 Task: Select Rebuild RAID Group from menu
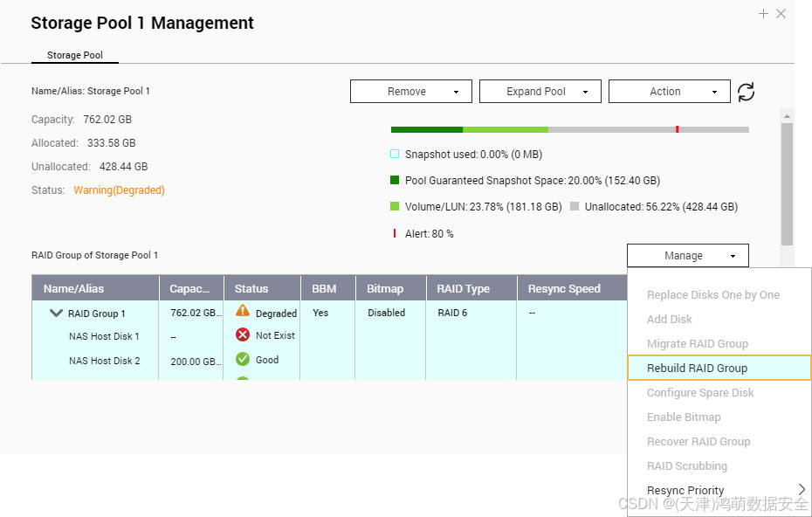(x=697, y=369)
